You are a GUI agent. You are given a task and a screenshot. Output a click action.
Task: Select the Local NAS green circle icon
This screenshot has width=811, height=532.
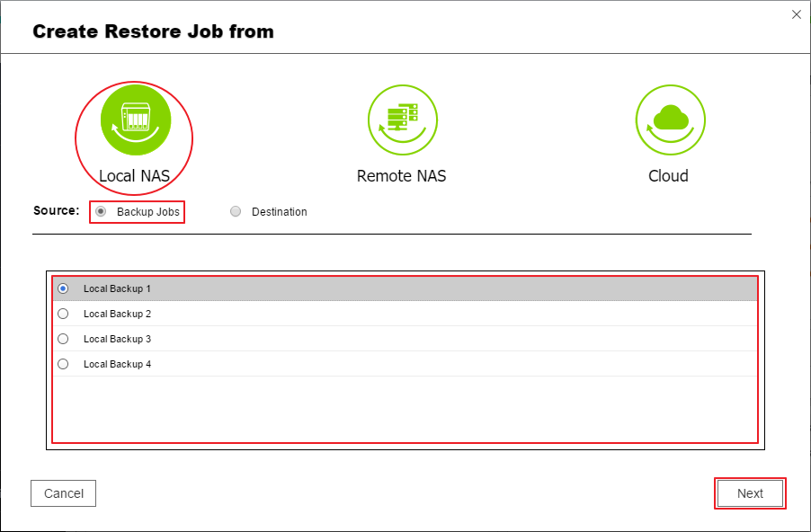pyautogui.click(x=135, y=120)
